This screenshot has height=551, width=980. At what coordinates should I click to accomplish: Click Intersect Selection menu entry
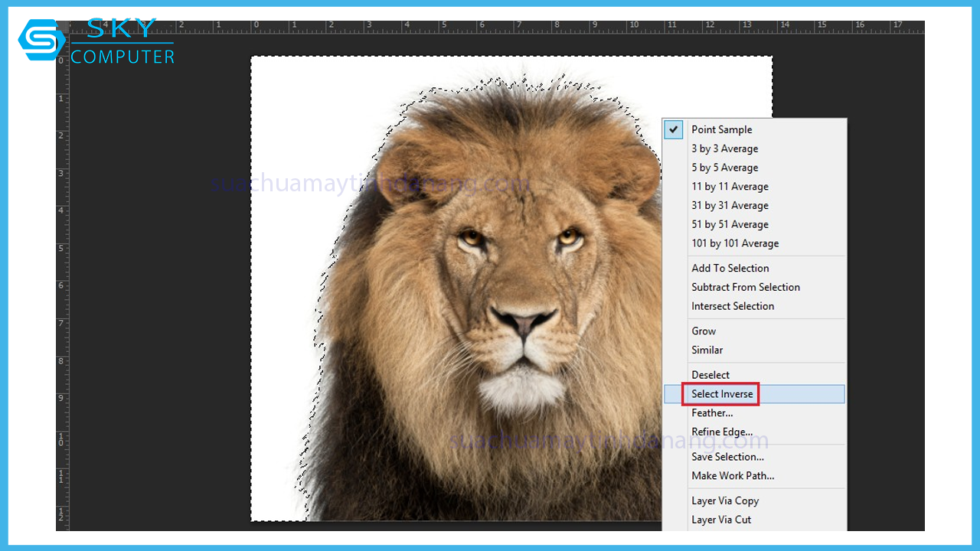tap(733, 306)
